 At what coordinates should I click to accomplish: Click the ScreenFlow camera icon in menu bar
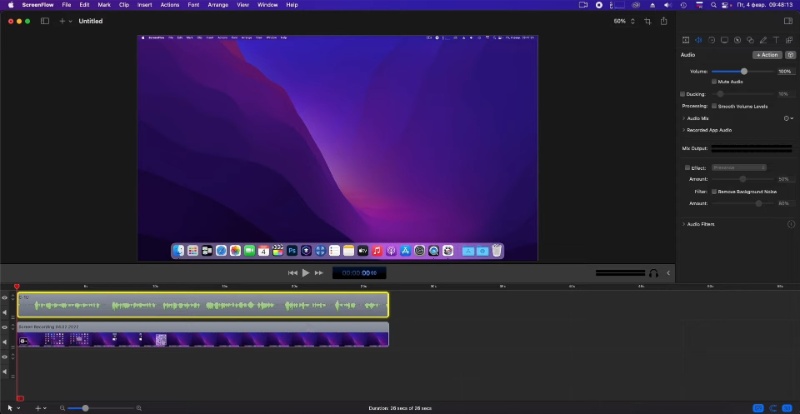coord(583,5)
